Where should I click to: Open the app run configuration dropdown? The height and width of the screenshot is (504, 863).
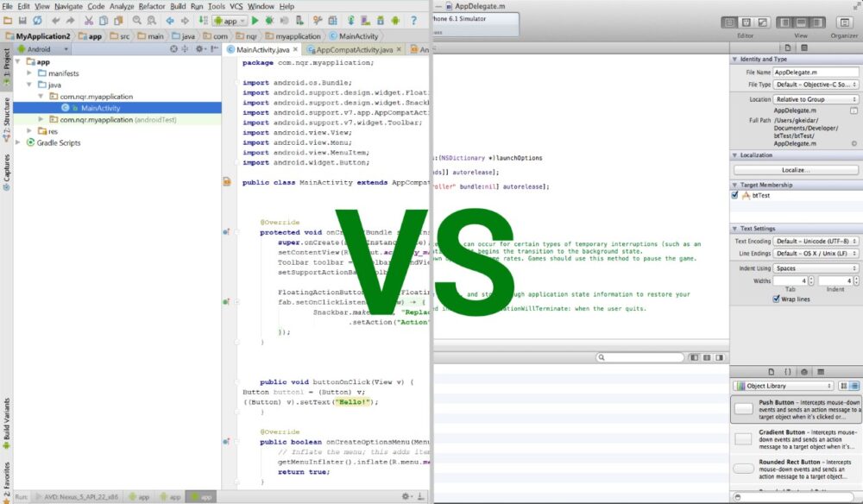[229, 20]
